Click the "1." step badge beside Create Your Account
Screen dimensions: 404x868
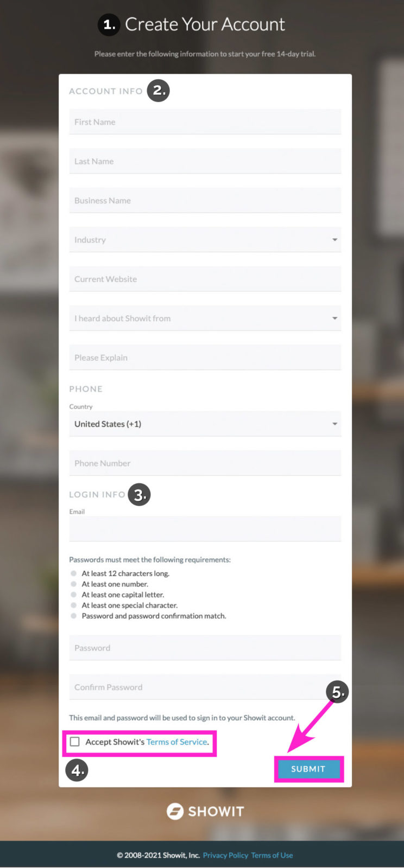pos(108,24)
